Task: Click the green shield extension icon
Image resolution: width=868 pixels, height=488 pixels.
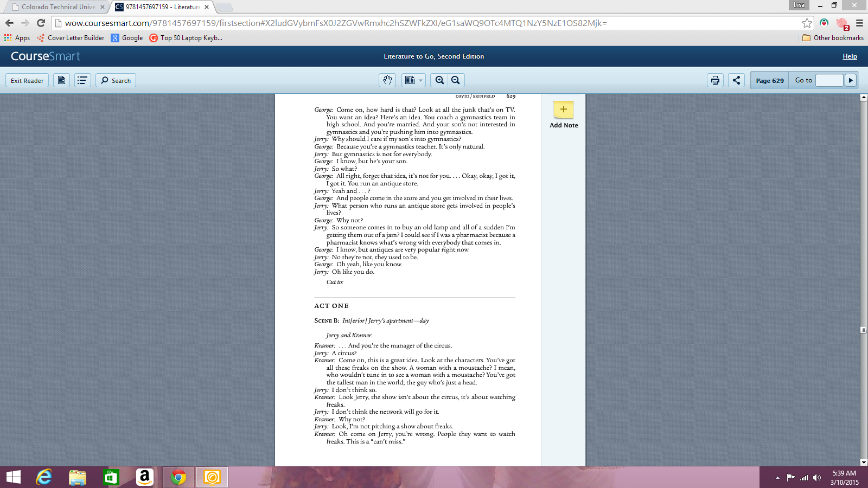Action: pyautogui.click(x=824, y=23)
